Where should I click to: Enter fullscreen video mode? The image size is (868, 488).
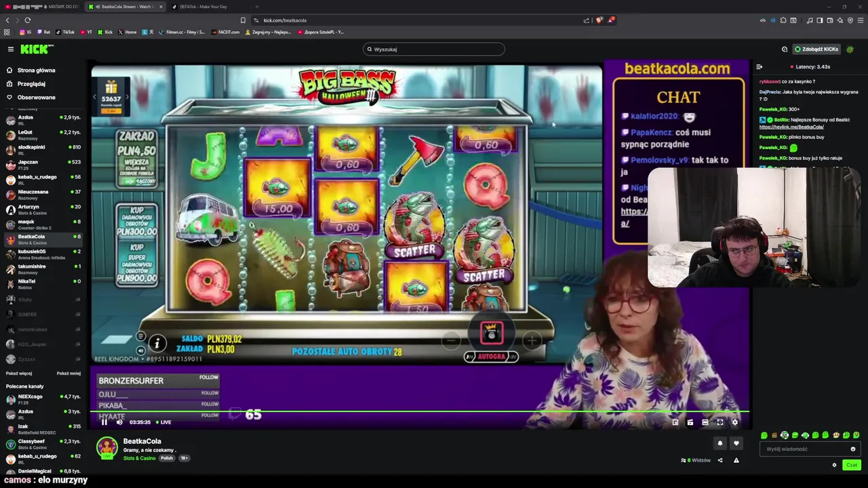pos(720,422)
